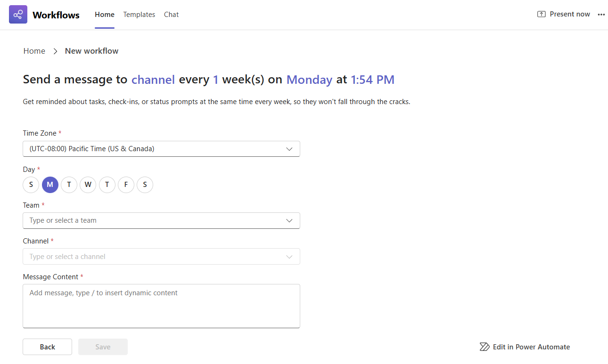Viewport: 608px width, 364px height.
Task: Click the Power Automate logo icon
Action: [485, 347]
